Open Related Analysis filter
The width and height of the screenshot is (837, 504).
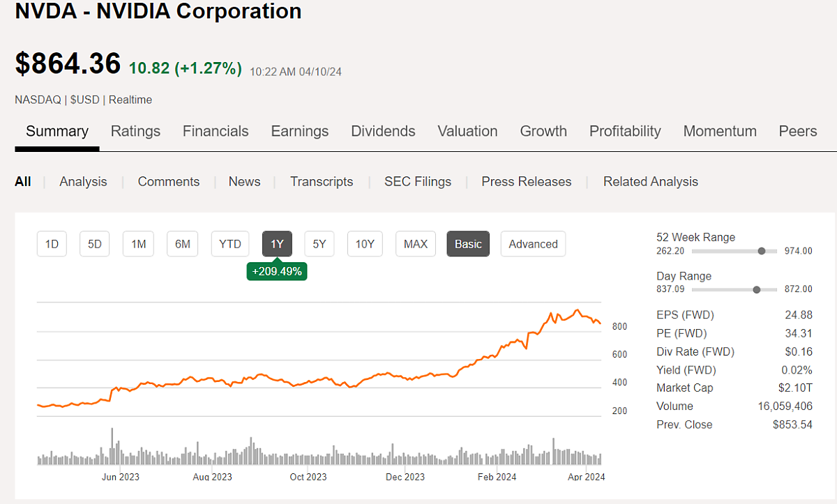point(651,181)
